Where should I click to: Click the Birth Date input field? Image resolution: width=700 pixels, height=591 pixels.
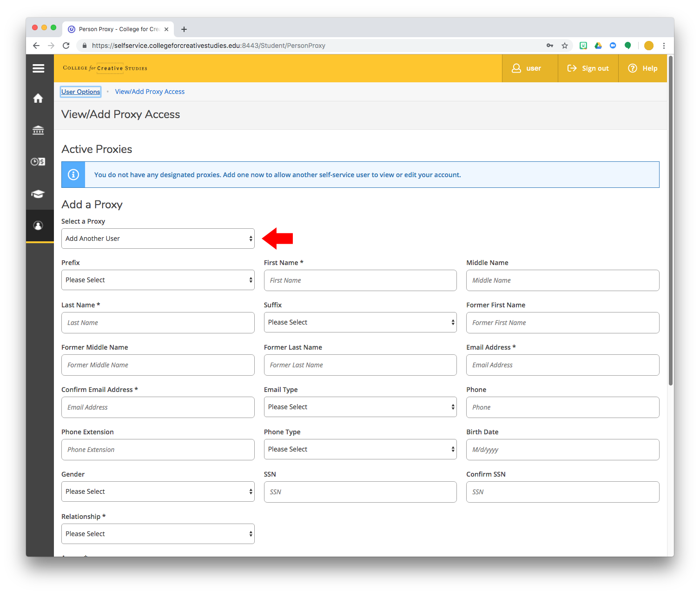(x=562, y=449)
